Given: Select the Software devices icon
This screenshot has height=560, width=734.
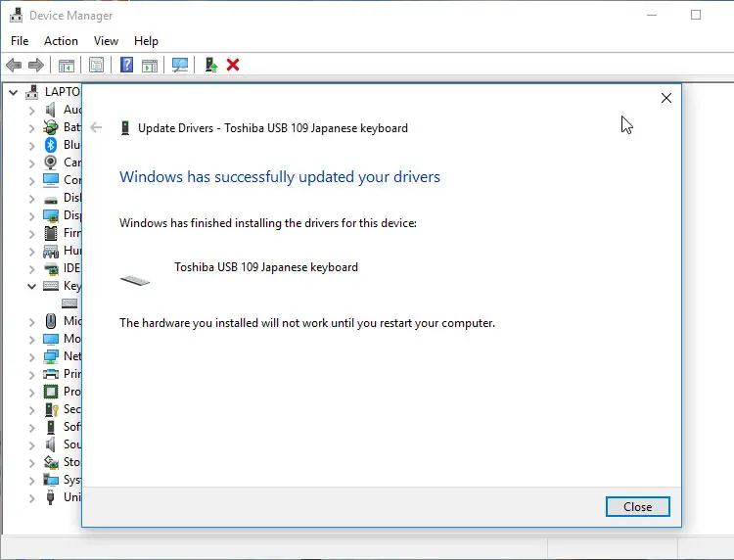Looking at the screenshot, I should (x=51, y=427).
